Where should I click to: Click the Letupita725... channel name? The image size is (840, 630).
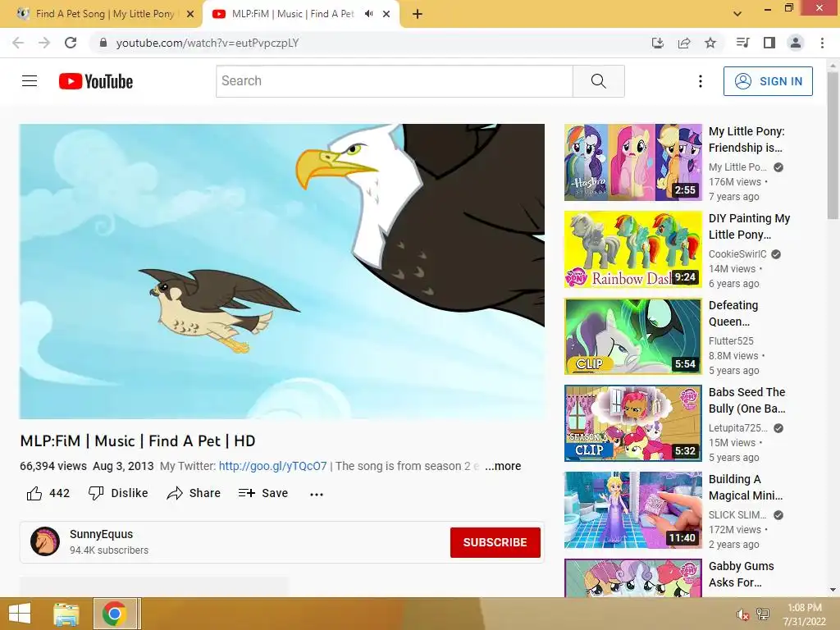[x=737, y=427]
